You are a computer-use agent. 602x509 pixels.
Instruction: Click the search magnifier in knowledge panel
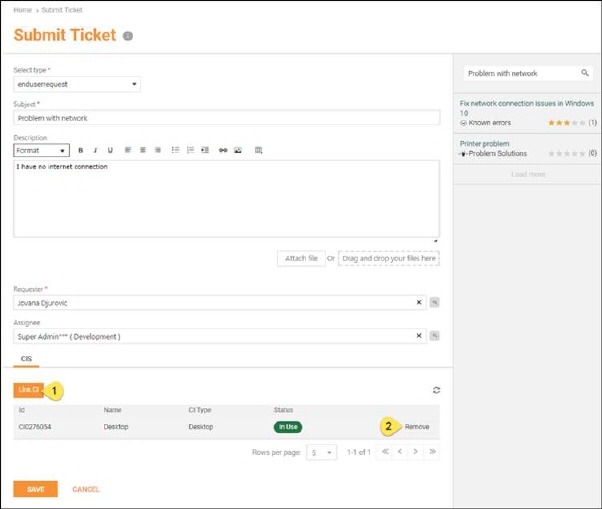[x=585, y=73]
